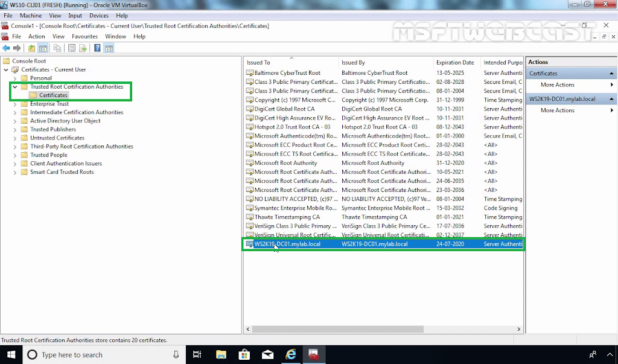Open Properties from the console toolbar
Image resolution: width=618 pixels, height=364 pixels.
72,48
